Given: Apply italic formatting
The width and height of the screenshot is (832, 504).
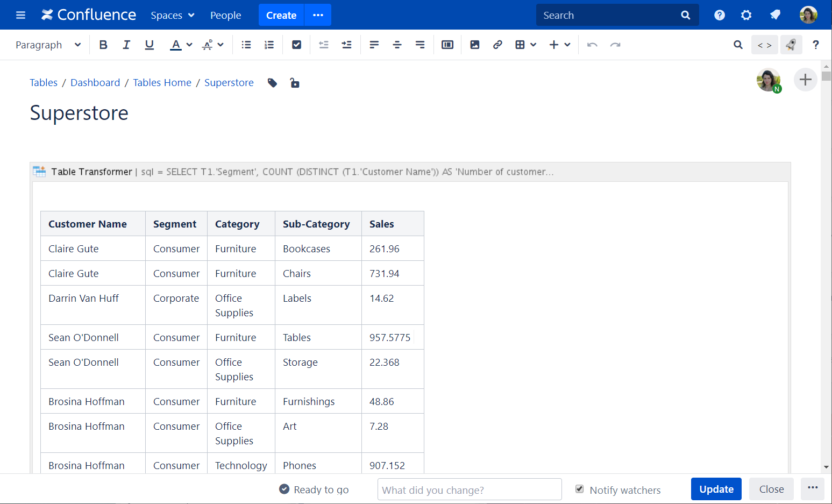Looking at the screenshot, I should (x=126, y=45).
